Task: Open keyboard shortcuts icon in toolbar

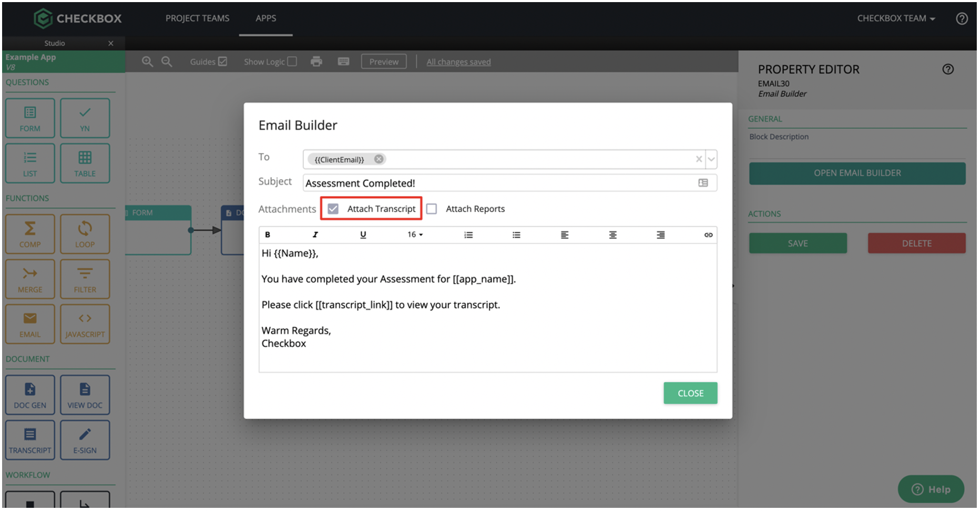Action: [343, 62]
